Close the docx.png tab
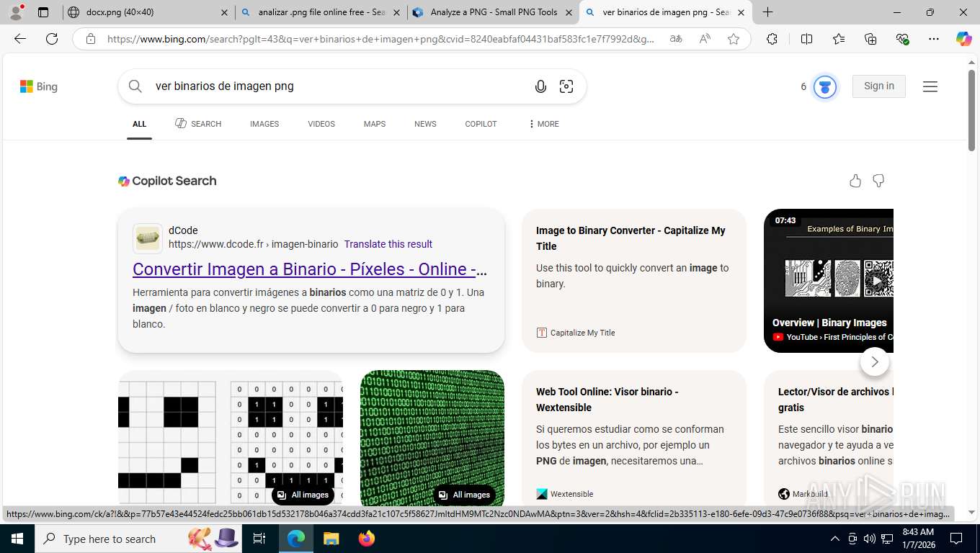The width and height of the screenshot is (980, 553). click(x=224, y=12)
